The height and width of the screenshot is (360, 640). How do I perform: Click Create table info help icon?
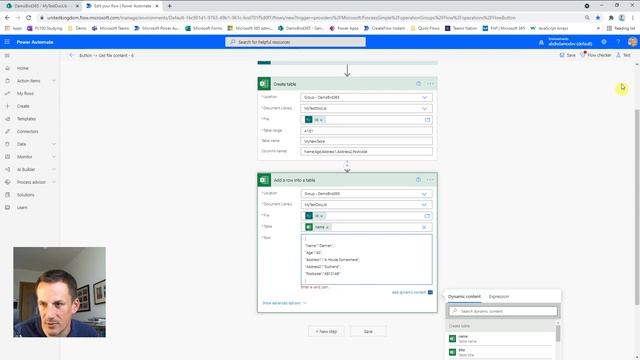[418, 84]
